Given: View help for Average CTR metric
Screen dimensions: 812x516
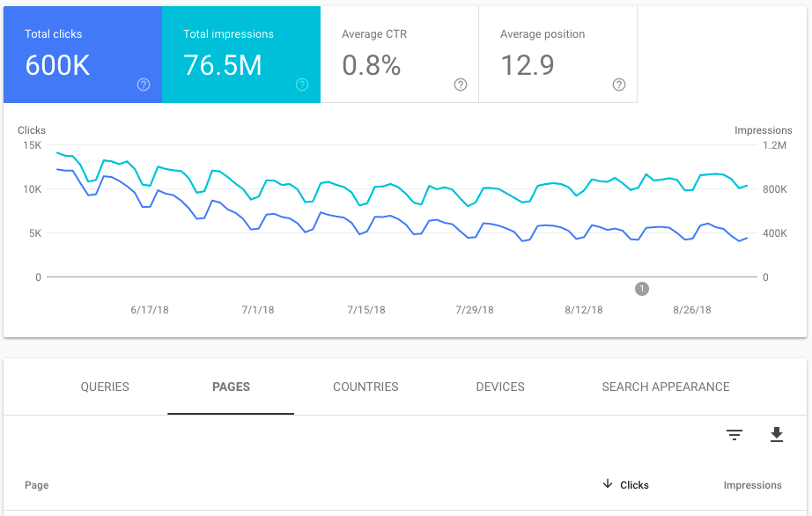Looking at the screenshot, I should [x=460, y=85].
